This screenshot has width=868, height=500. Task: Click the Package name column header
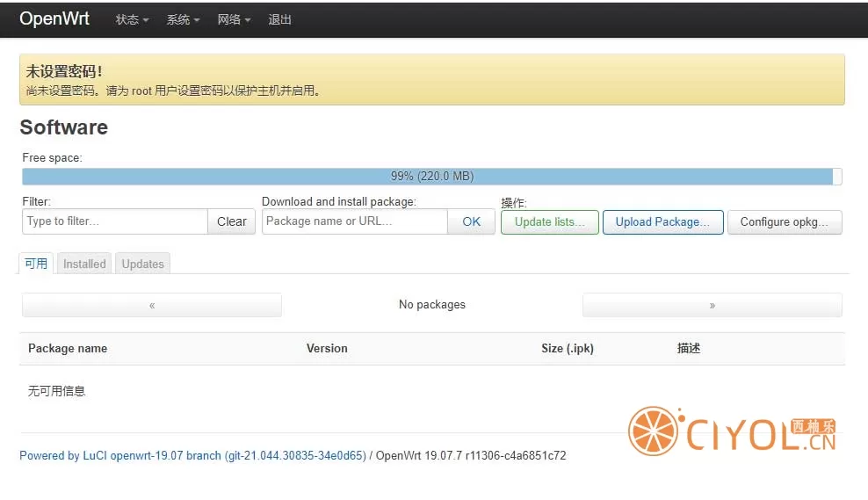[x=68, y=348]
